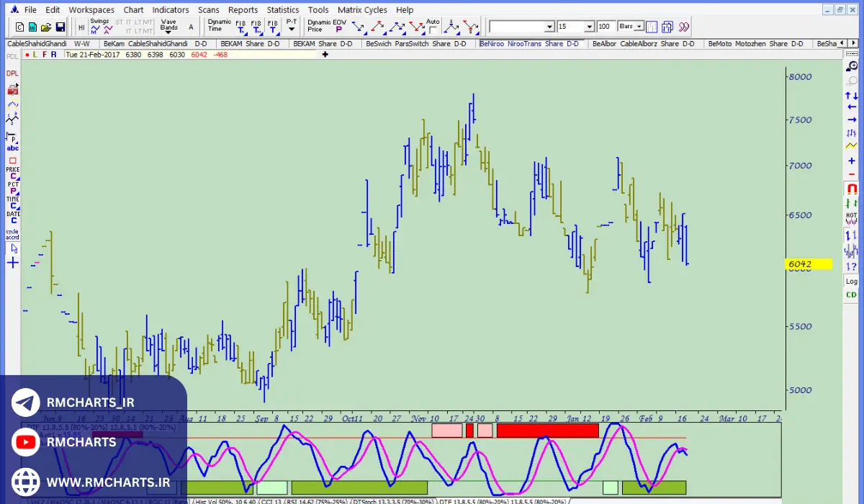Select the Dynamic Time tool
This screenshot has width=864, height=504.
[x=219, y=25]
